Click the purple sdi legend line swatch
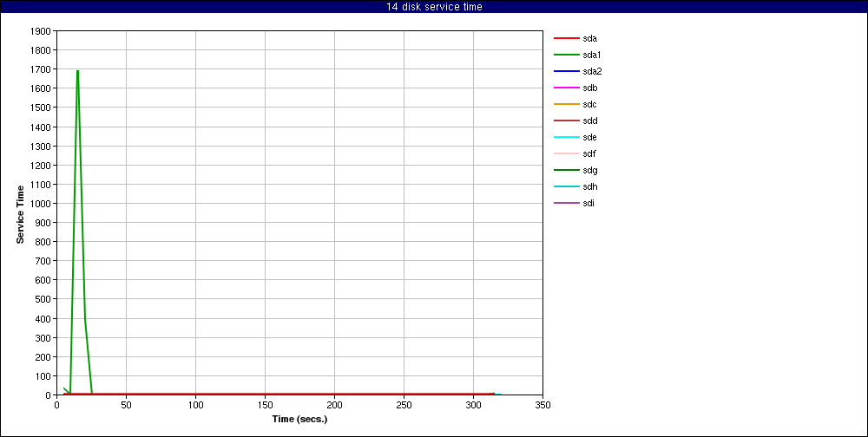 point(566,203)
